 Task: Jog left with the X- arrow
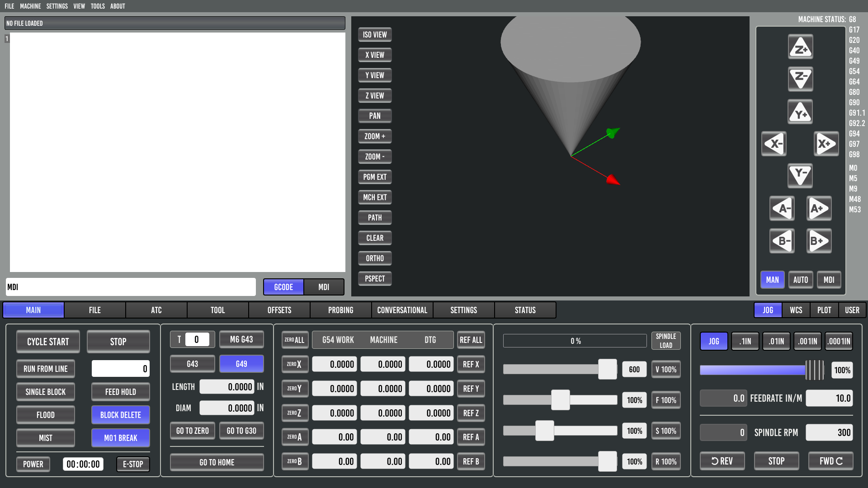pyautogui.click(x=774, y=144)
